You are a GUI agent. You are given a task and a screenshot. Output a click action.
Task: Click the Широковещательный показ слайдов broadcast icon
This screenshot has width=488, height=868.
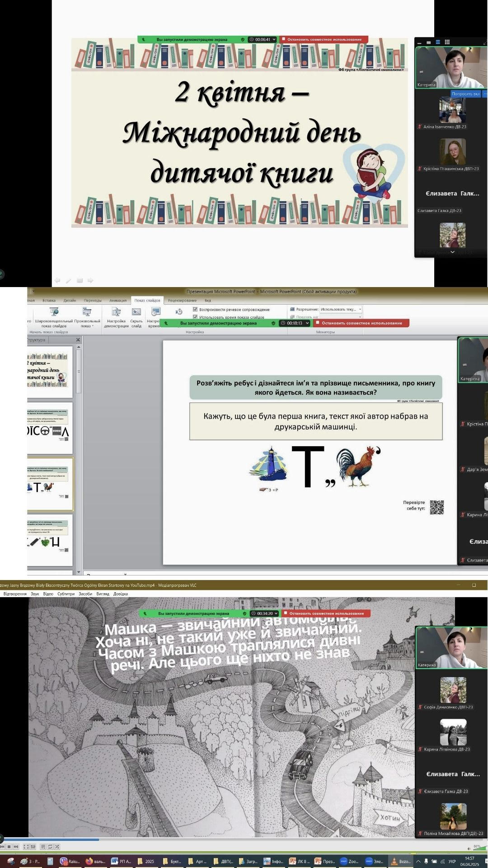click(x=54, y=312)
